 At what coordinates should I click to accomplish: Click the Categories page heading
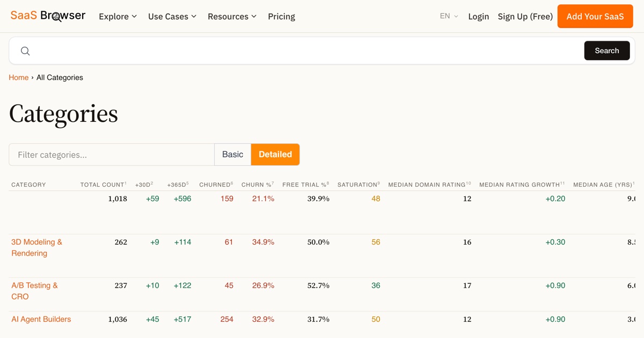point(63,114)
